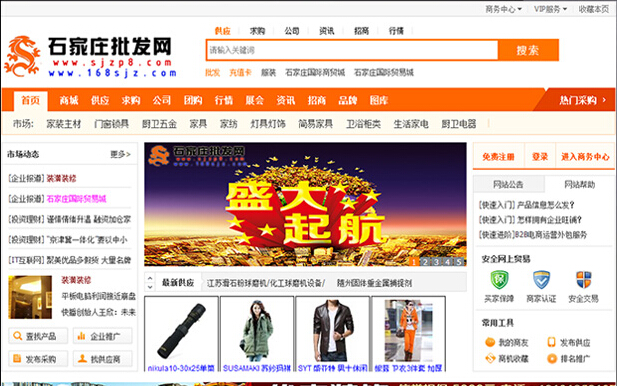The image size is (617, 386).
Task: Open 商机收藏 tool icon
Action: (x=490, y=358)
